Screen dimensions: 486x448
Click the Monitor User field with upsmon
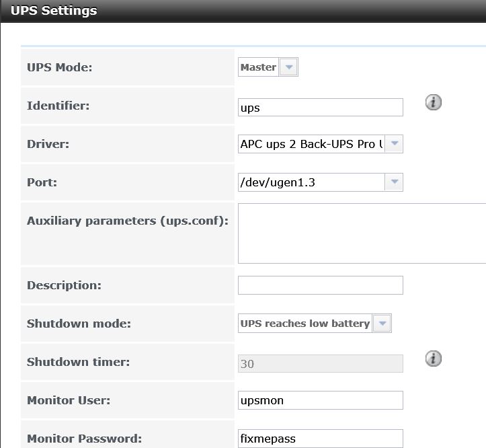click(321, 400)
